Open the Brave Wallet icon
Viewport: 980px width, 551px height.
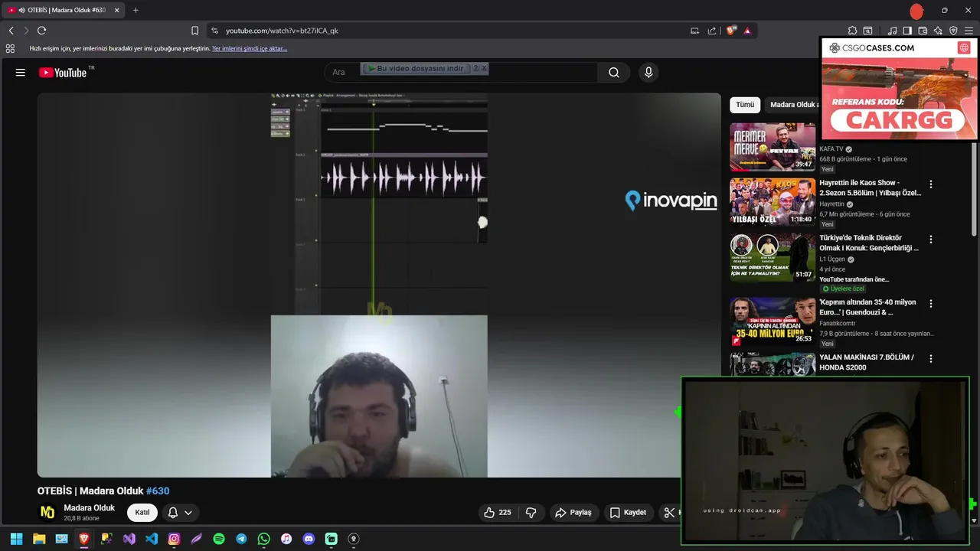coord(923,31)
